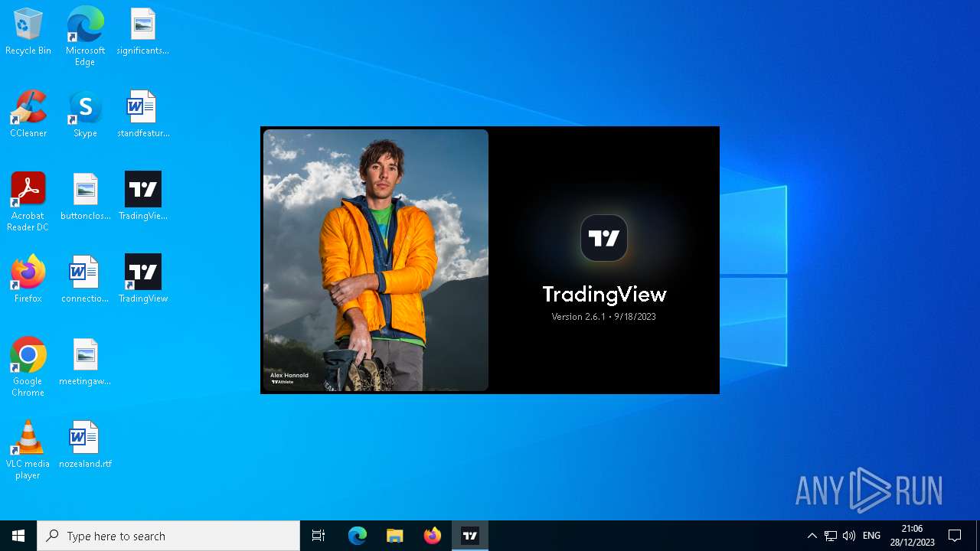
Task: Click the TradingView title text on splash
Action: (604, 294)
